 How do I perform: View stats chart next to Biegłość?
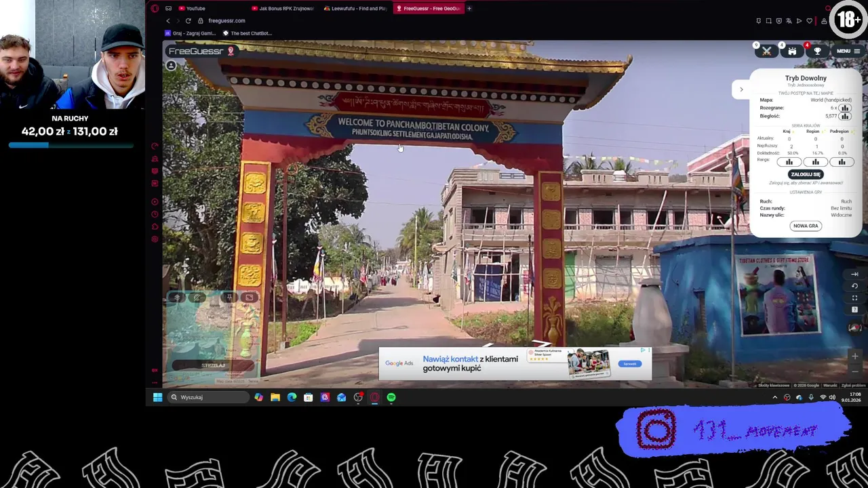[x=844, y=116]
